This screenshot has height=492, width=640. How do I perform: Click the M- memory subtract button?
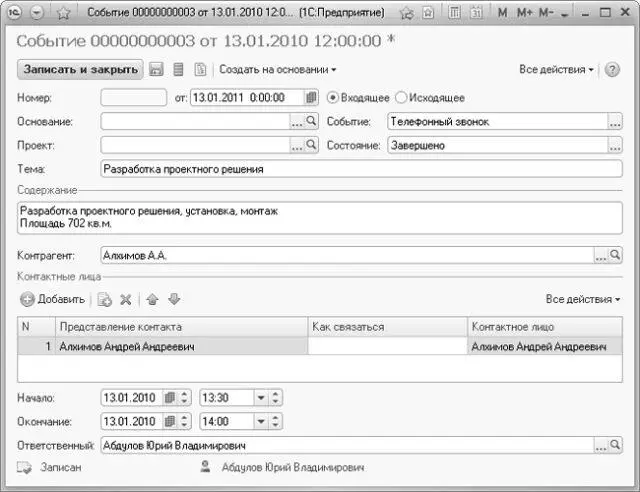point(546,13)
